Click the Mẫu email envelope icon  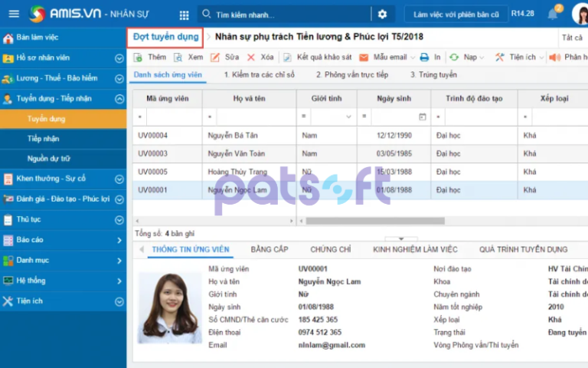click(x=364, y=57)
